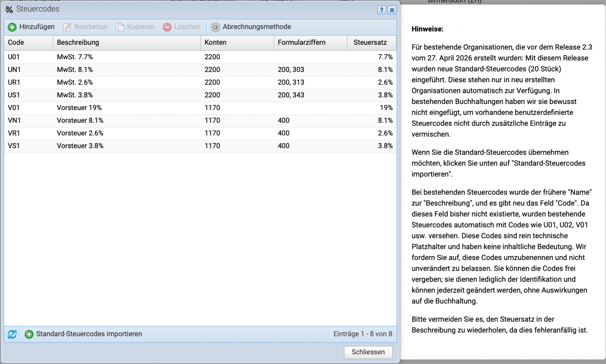Viewport: 606px width, 364px height.
Task: Click the Bearbeiten toolbar button
Action: pos(85,27)
